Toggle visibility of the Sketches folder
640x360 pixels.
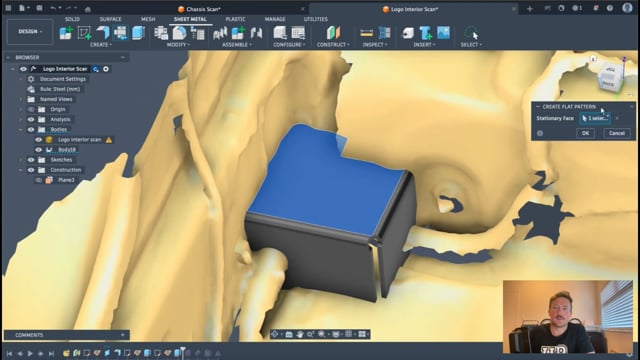[31, 160]
